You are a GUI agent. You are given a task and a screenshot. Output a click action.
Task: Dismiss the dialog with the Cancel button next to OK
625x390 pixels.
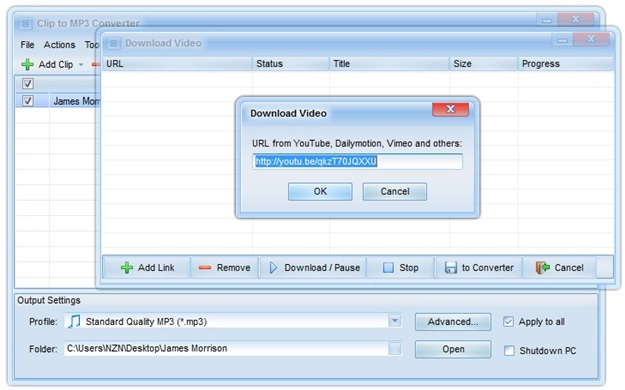point(395,191)
